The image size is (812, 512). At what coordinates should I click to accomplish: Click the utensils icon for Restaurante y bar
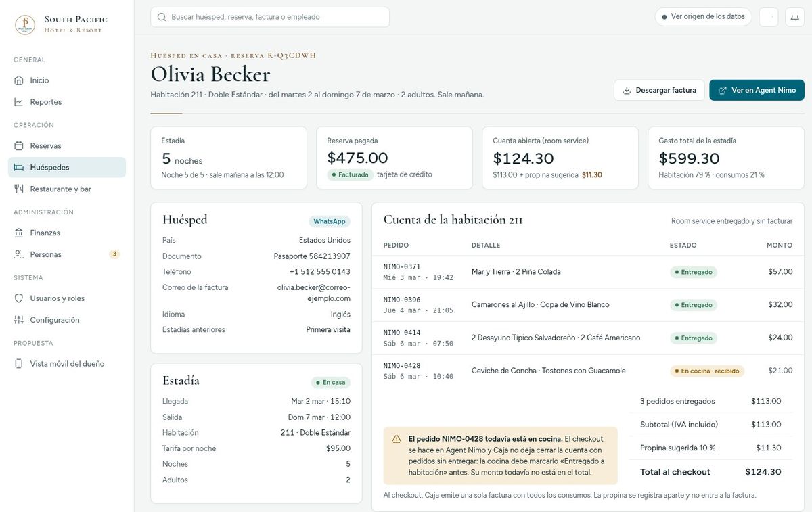coord(18,189)
